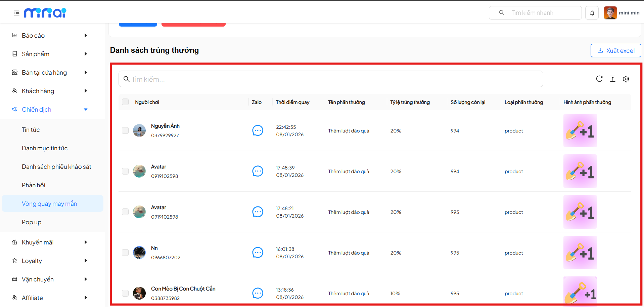Select the checkbox for Nguyễn Ánh row
The width and height of the screenshot is (644, 307).
tap(125, 130)
